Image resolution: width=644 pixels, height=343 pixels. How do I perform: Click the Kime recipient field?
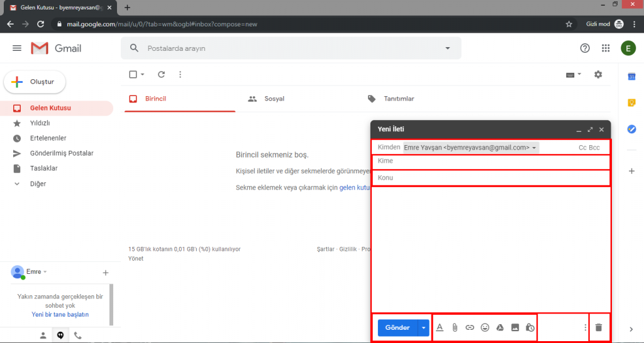tap(491, 161)
